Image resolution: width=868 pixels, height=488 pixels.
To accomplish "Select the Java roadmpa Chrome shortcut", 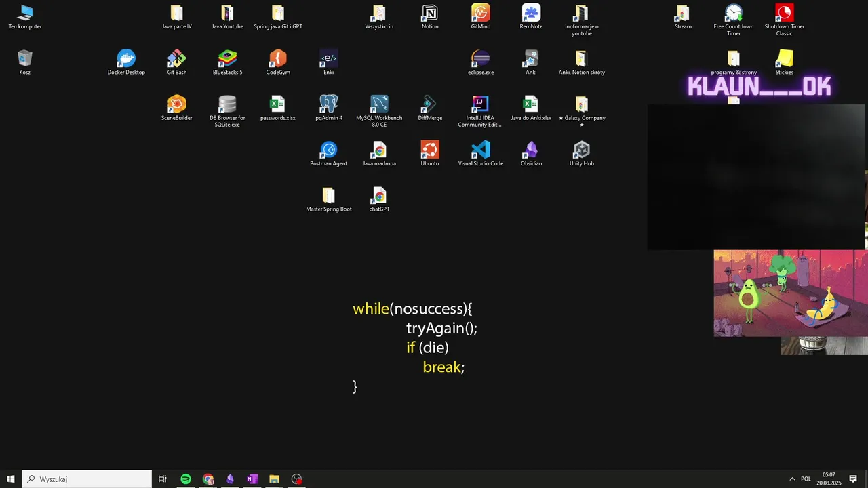I will click(379, 154).
